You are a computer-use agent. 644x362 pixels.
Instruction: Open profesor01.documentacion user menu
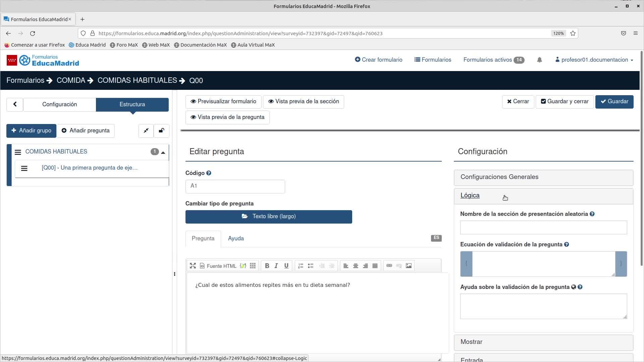(x=594, y=60)
